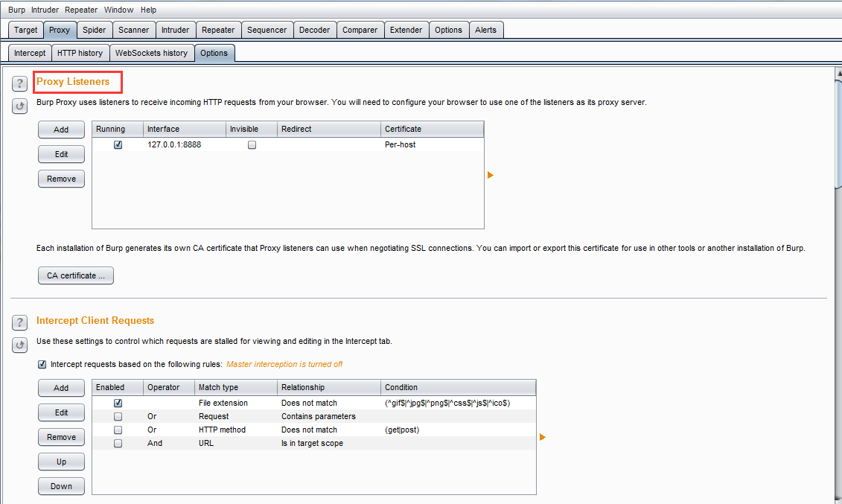Open the Intruder tool tab
Image resolution: width=842 pixels, height=504 pixels.
click(176, 30)
